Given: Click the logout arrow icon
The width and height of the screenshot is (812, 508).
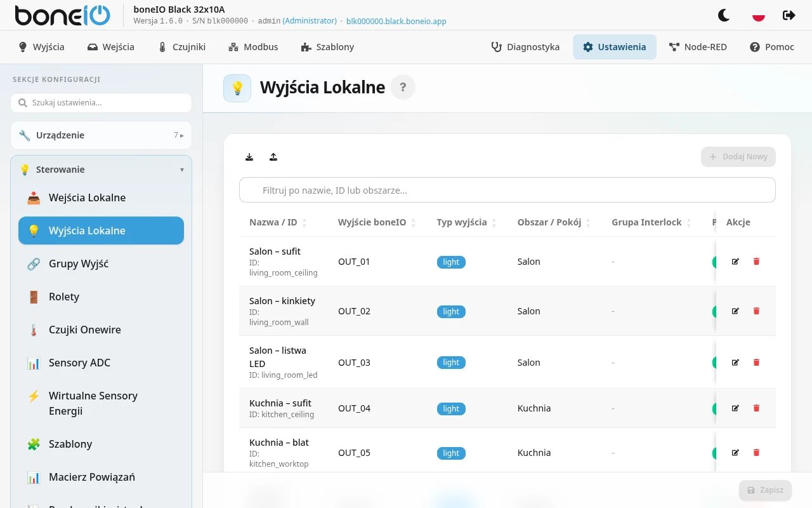Looking at the screenshot, I should pyautogui.click(x=789, y=15).
